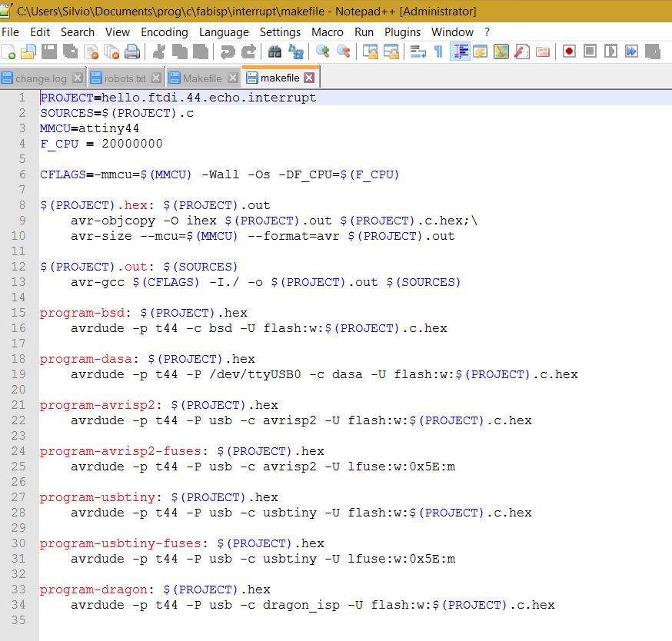The width and height of the screenshot is (672, 641).
Task: Click the Copy toolbar icon
Action: [x=180, y=51]
